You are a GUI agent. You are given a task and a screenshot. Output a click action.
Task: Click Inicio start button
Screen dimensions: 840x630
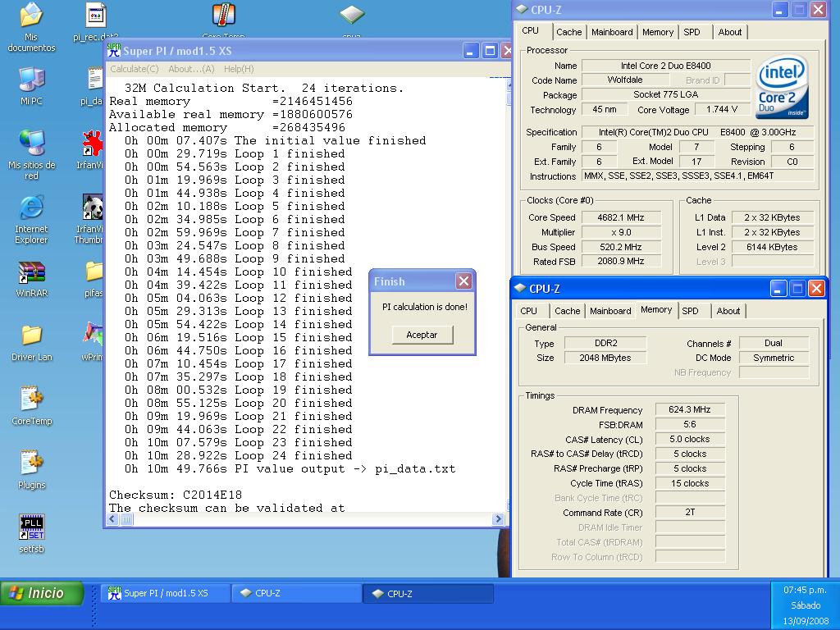(x=42, y=593)
